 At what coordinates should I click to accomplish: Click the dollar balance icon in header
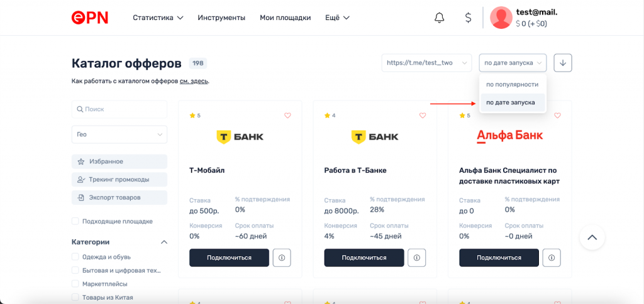(468, 18)
